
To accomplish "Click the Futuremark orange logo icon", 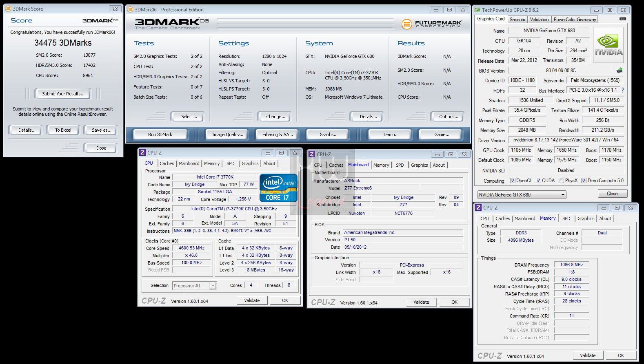I will pyautogui.click(x=406, y=24).
